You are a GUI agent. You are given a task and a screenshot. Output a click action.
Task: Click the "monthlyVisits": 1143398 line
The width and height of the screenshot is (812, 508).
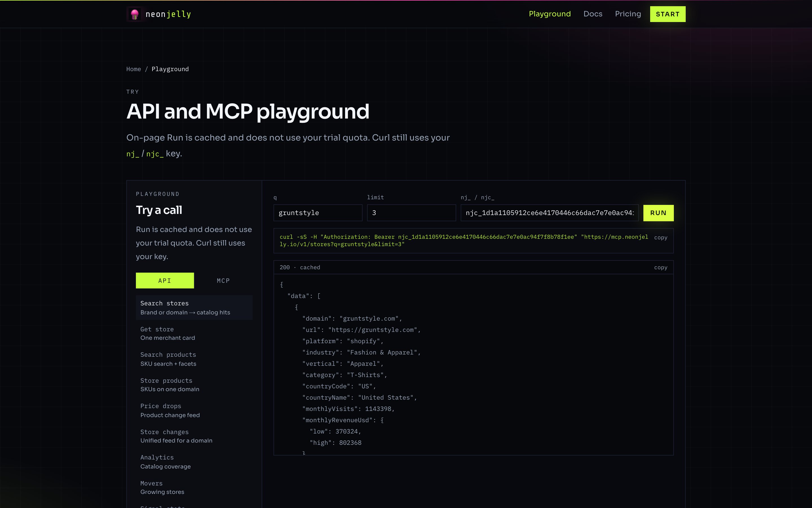pos(348,409)
